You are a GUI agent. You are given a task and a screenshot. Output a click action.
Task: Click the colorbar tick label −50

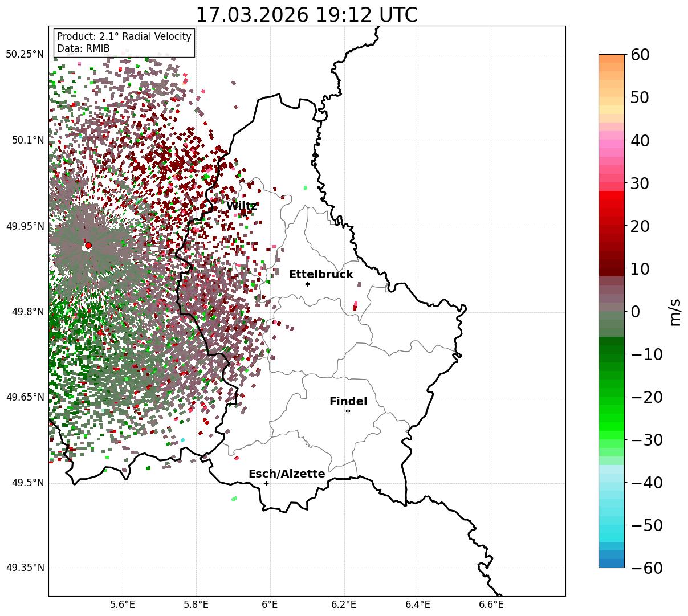(647, 525)
